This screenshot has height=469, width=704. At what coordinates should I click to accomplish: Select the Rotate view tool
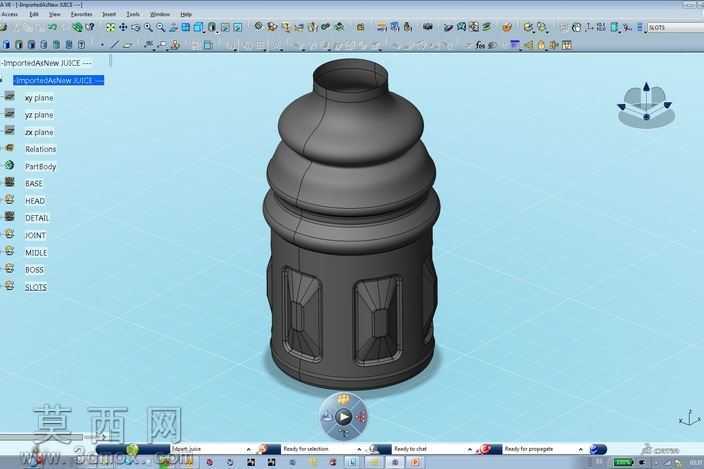pos(135,27)
